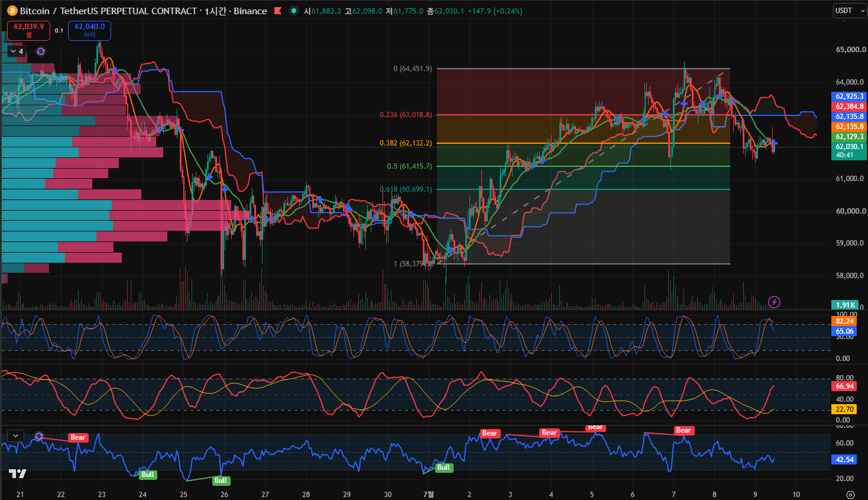Click the purple icon in RSI pane
The height and width of the screenshot is (500, 868).
39,436
